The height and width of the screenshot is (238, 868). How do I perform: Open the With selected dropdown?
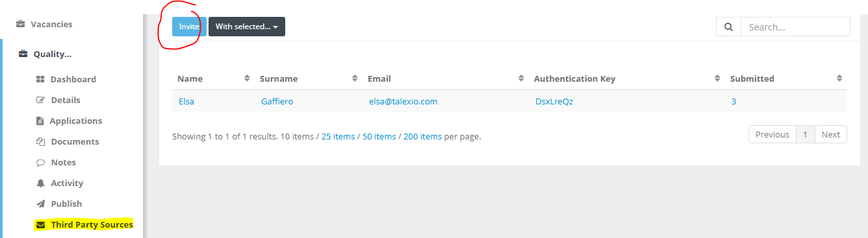[247, 27]
